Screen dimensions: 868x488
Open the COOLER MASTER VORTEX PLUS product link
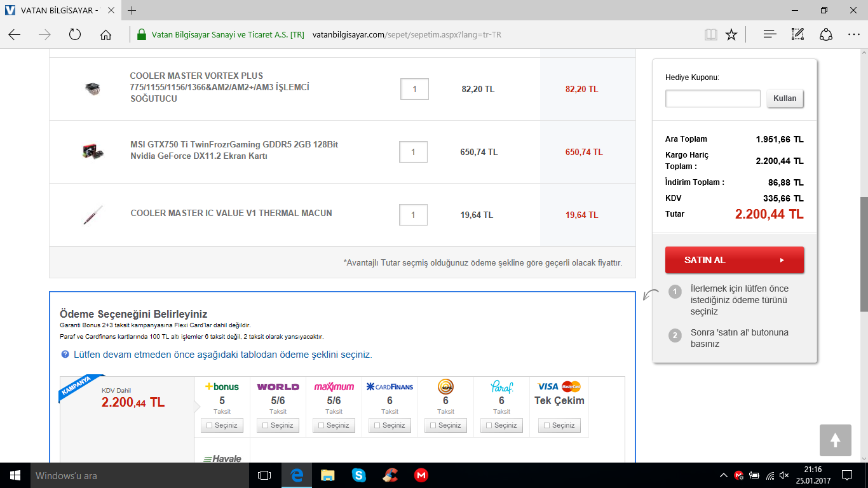click(x=219, y=87)
